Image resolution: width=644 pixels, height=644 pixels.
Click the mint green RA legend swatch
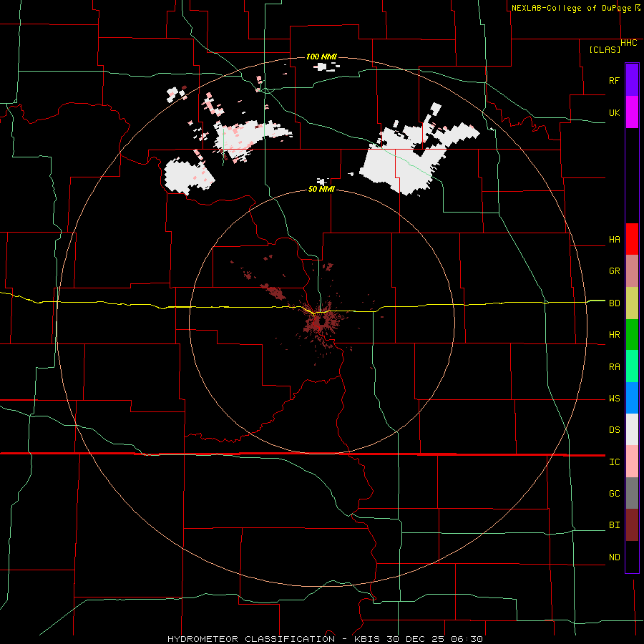tap(632, 366)
